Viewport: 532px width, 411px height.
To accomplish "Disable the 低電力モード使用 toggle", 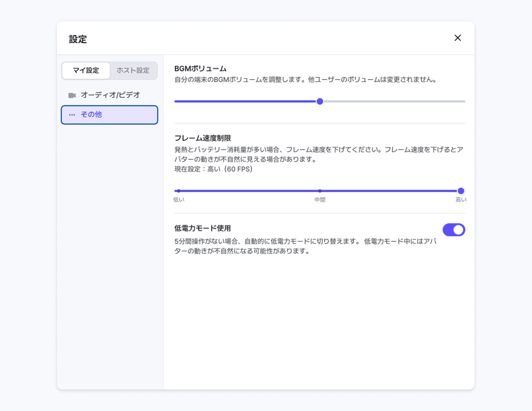I will [x=454, y=230].
